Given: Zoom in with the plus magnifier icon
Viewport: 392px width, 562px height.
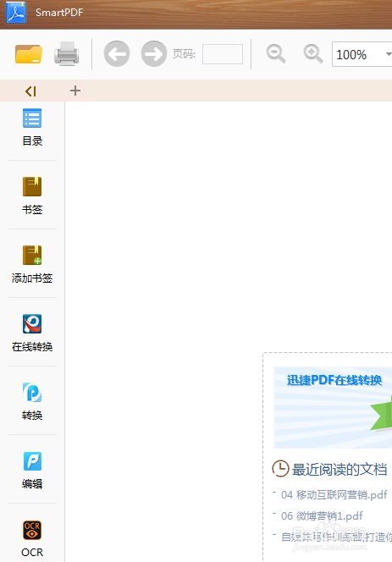Looking at the screenshot, I should pyautogui.click(x=313, y=54).
